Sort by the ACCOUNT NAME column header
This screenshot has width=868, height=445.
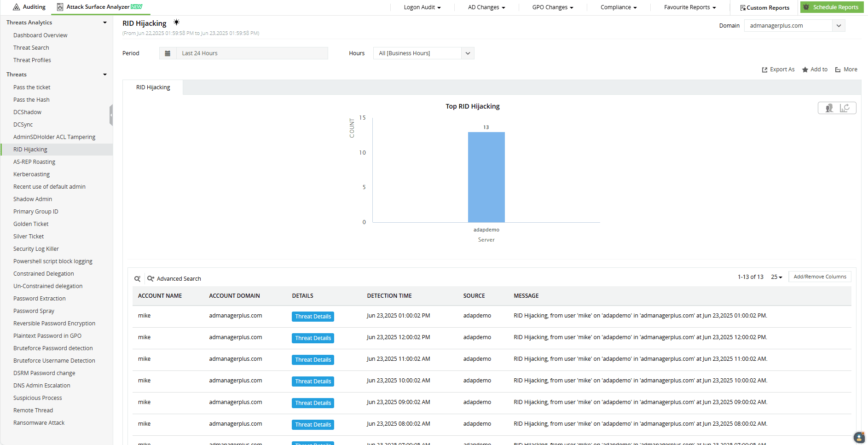coord(160,296)
